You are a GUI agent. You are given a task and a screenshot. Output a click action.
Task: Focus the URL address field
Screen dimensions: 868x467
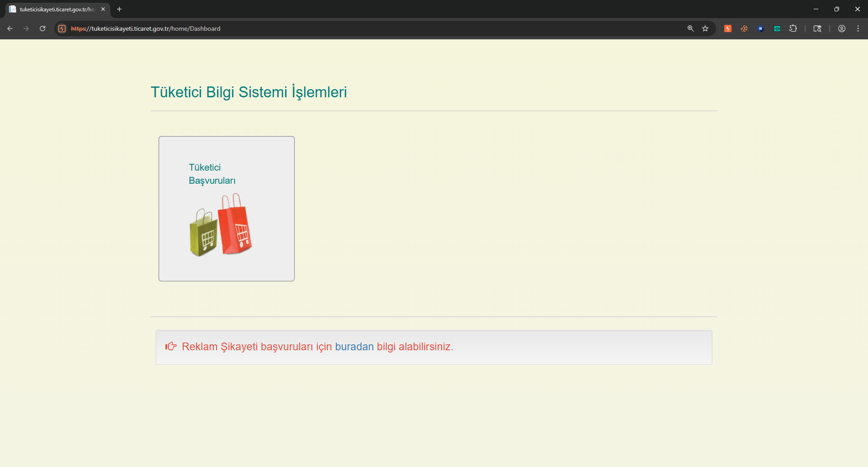pyautogui.click(x=375, y=29)
